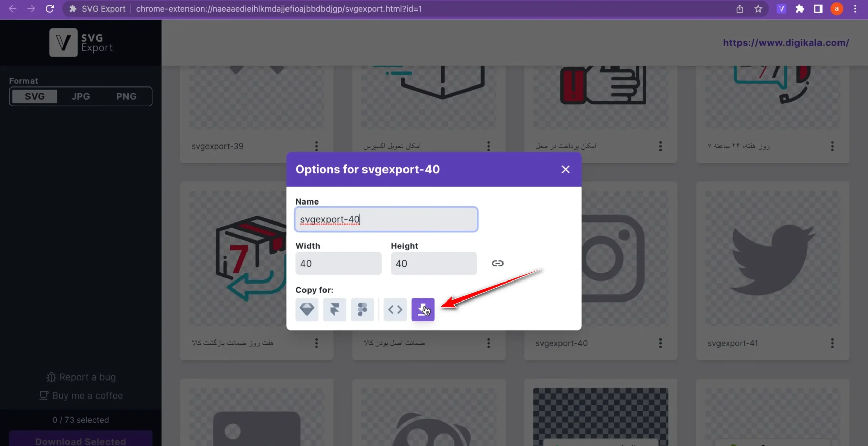The image size is (868, 446).
Task: Bookmark this page with star icon
Action: tap(758, 9)
